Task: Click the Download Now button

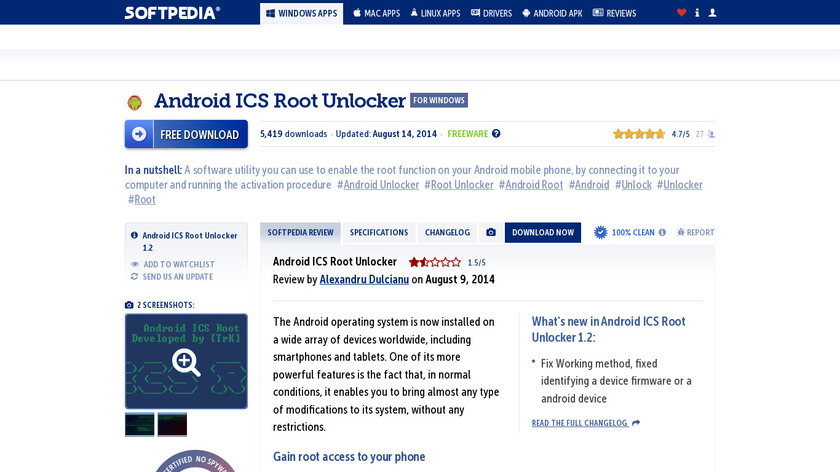Action: click(543, 233)
